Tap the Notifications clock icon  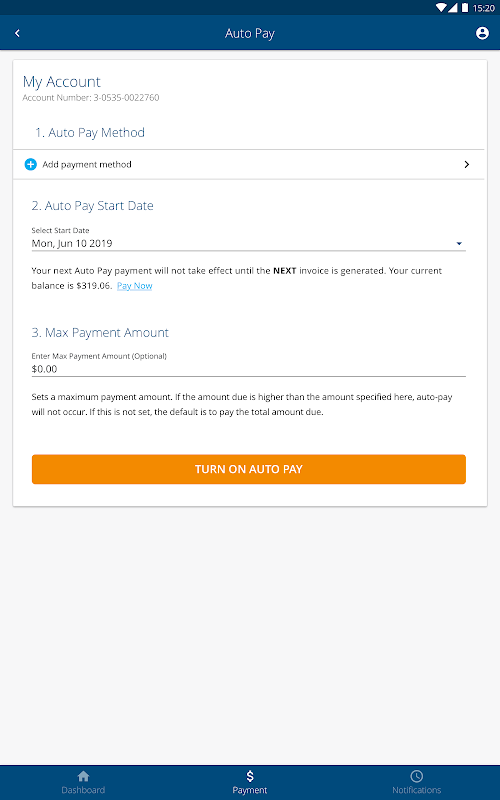(x=416, y=776)
